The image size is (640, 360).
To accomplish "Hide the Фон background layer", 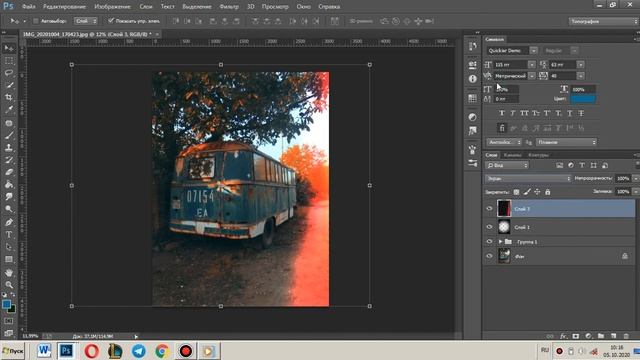I will pyautogui.click(x=489, y=256).
